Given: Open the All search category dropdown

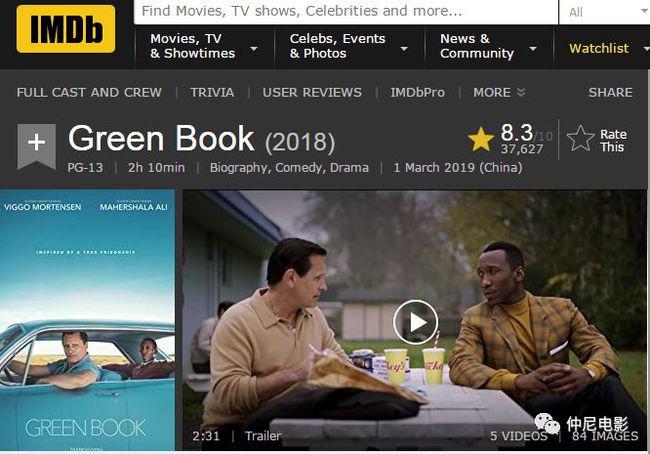Looking at the screenshot, I should [604, 12].
